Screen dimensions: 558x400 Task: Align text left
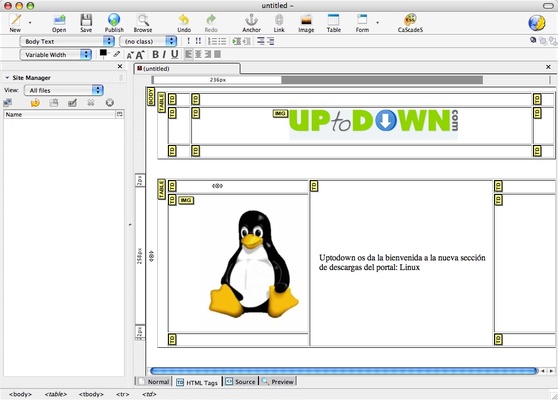click(189, 54)
